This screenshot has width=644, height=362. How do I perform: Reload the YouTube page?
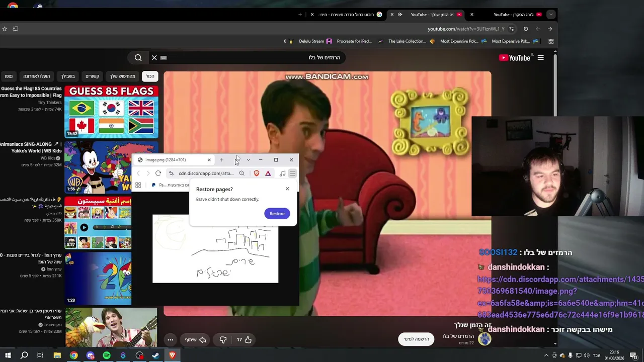tap(526, 29)
